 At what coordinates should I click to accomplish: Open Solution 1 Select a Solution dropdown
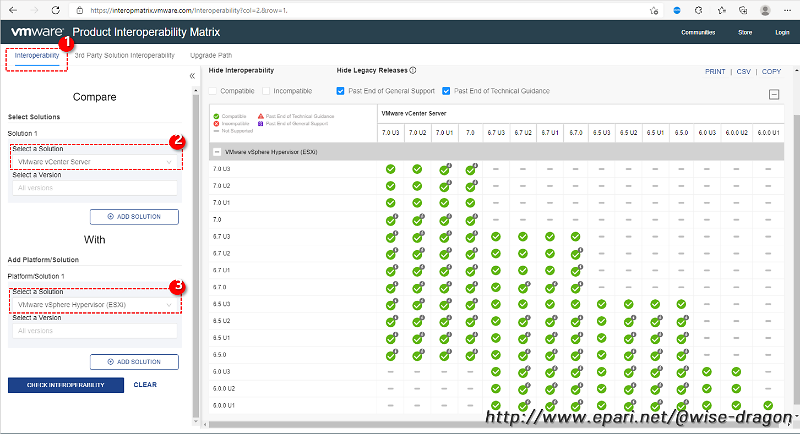click(95, 162)
